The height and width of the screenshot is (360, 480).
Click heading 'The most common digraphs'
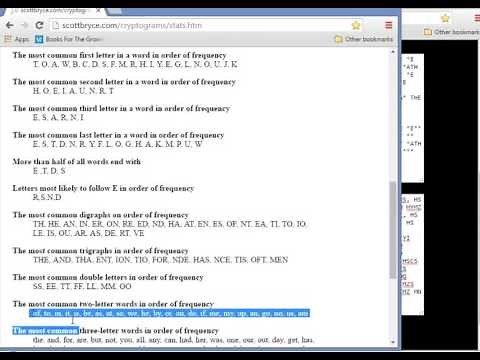click(x=100, y=215)
